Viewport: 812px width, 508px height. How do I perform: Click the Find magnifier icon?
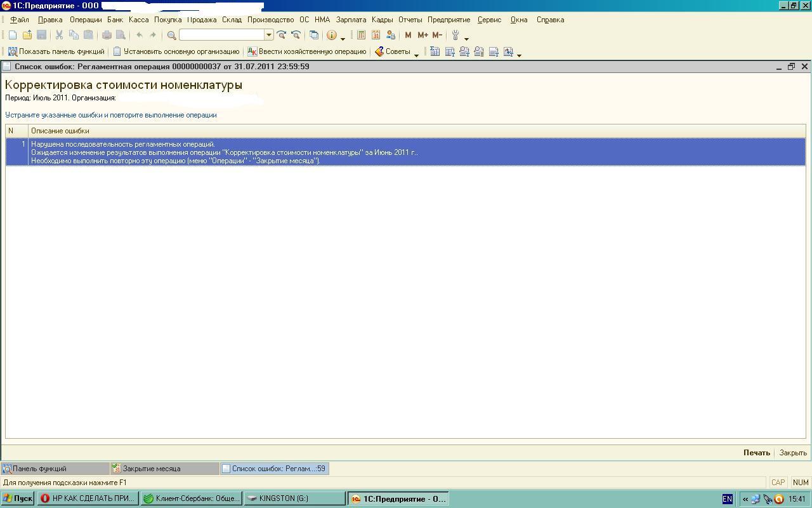point(171,35)
